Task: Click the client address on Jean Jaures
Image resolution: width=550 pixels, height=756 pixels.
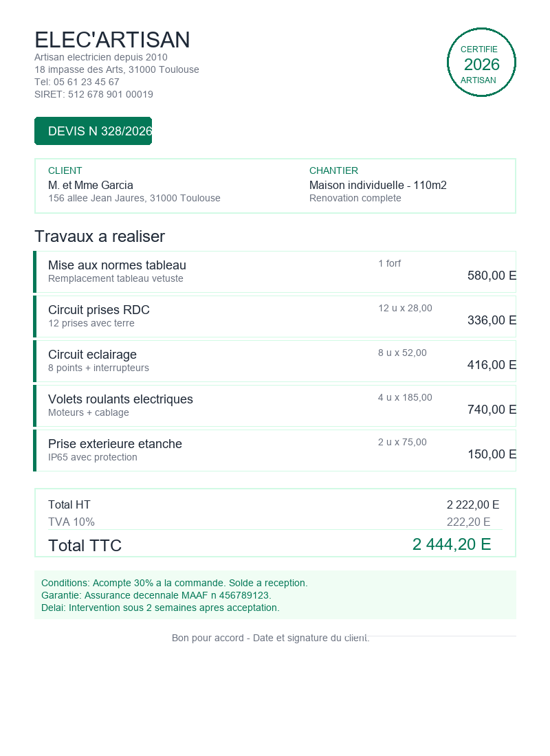Action: click(x=134, y=199)
